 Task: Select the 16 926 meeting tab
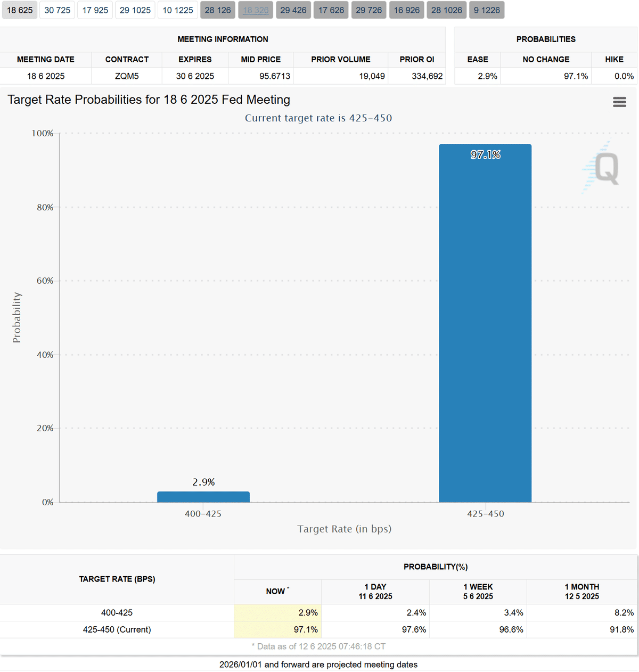(x=407, y=10)
